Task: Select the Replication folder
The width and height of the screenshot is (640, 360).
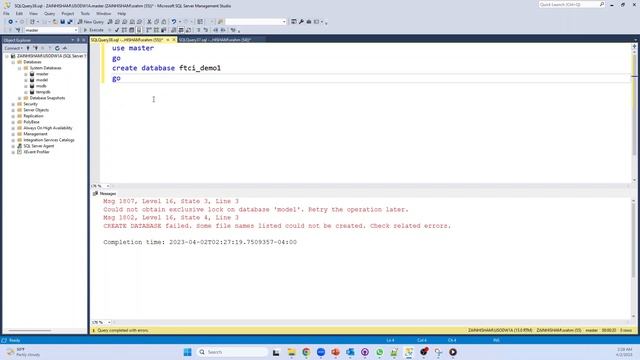Action: [x=33, y=116]
